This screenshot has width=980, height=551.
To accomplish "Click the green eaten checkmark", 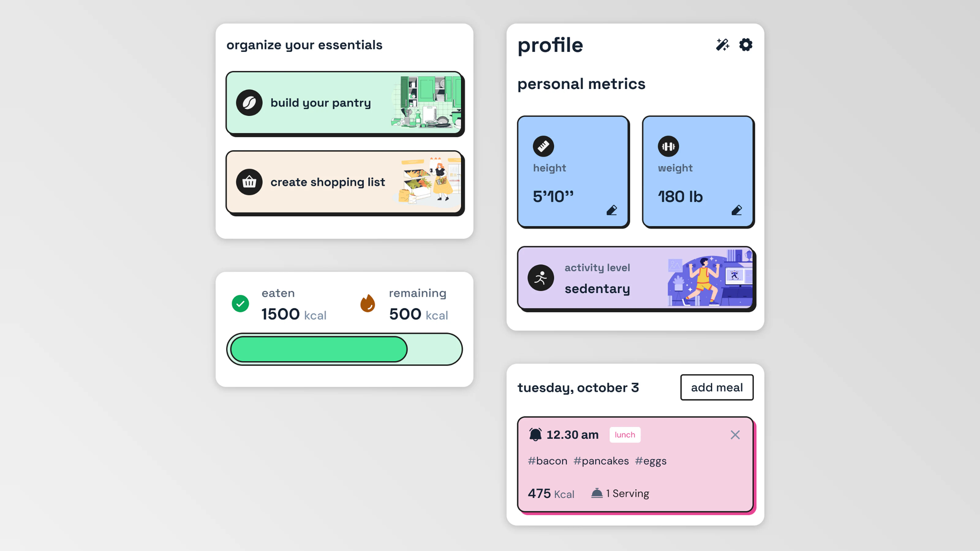I will click(x=240, y=303).
